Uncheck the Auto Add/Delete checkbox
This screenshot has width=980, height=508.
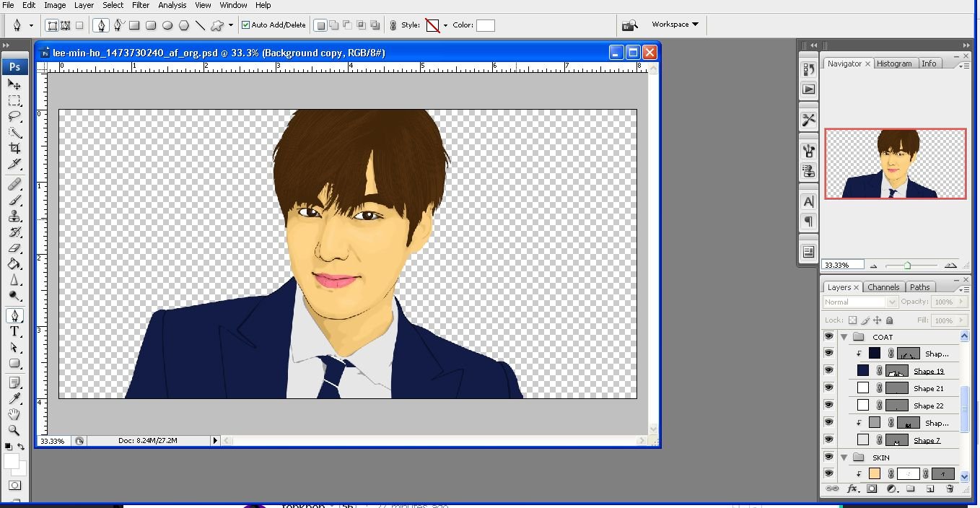[x=246, y=25]
